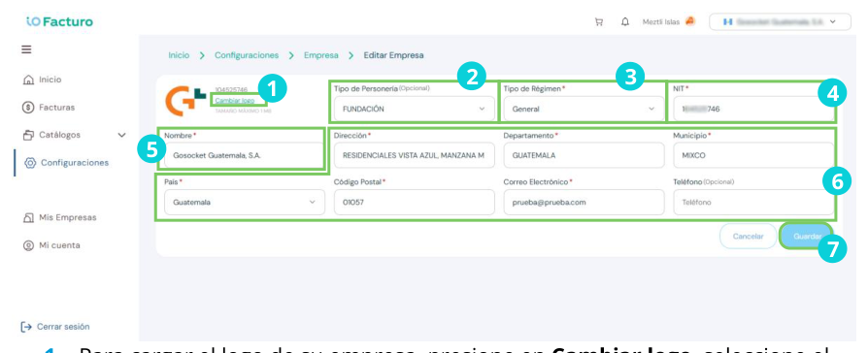Open the Tipo de Régimen dropdown
This screenshot has width=868, height=353.
click(x=584, y=109)
